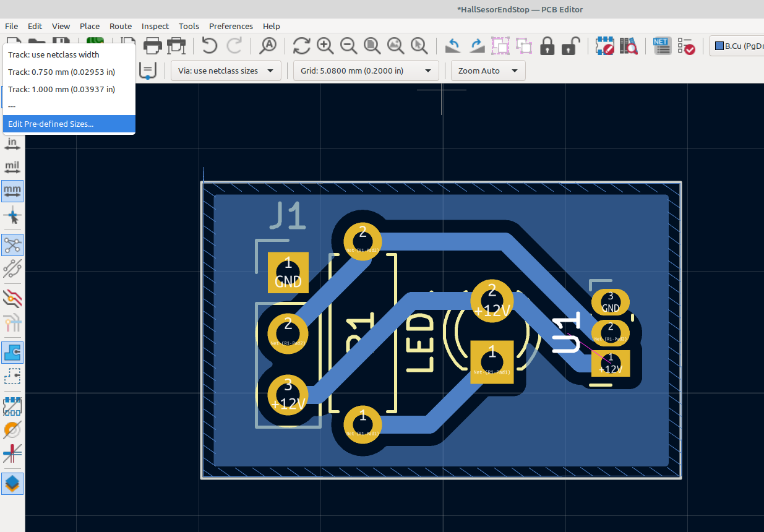Toggle inches unit button

pyautogui.click(x=12, y=144)
